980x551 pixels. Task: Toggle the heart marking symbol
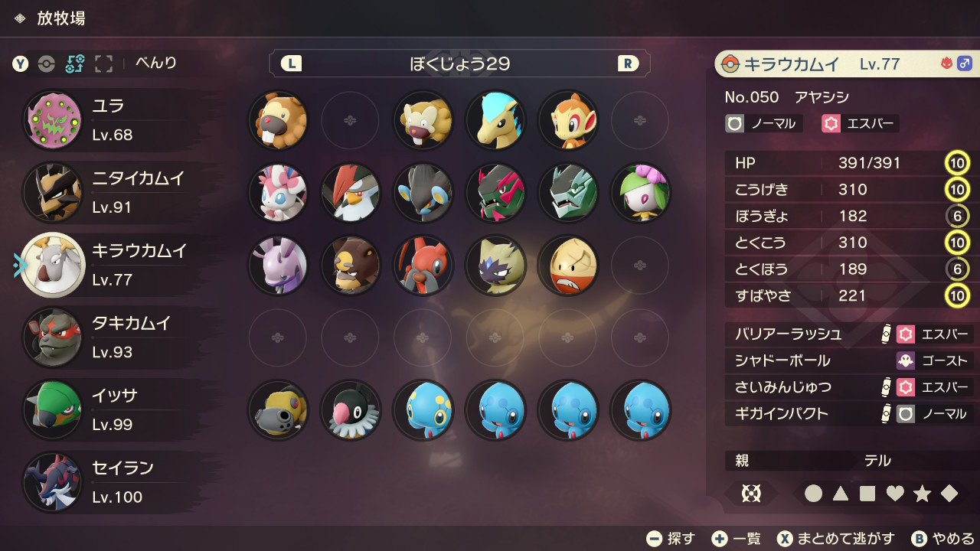tap(895, 494)
